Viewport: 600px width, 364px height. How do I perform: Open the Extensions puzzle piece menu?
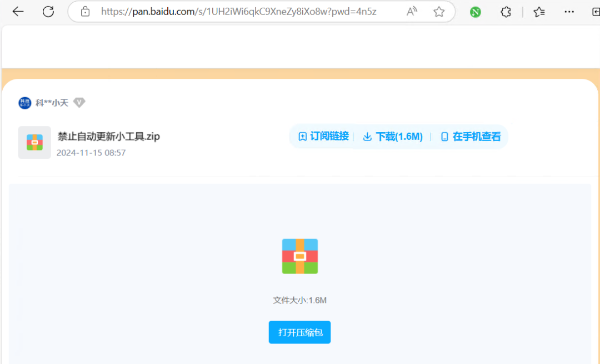pyautogui.click(x=506, y=12)
